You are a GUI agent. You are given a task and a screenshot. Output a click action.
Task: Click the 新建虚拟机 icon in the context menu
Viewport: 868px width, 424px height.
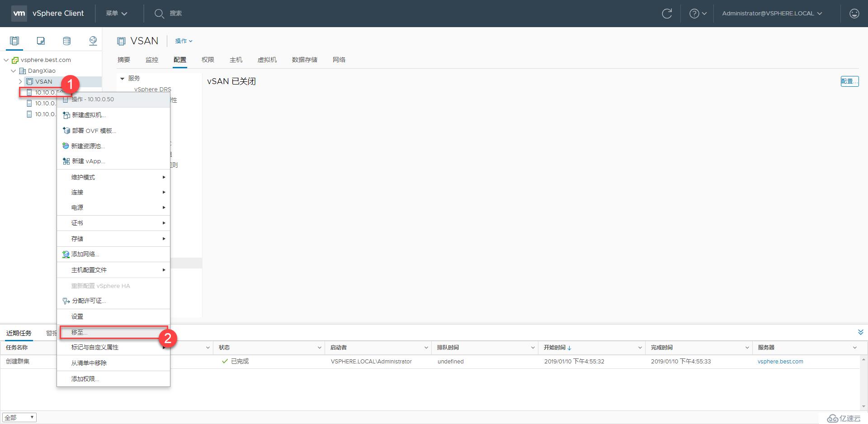pos(66,115)
